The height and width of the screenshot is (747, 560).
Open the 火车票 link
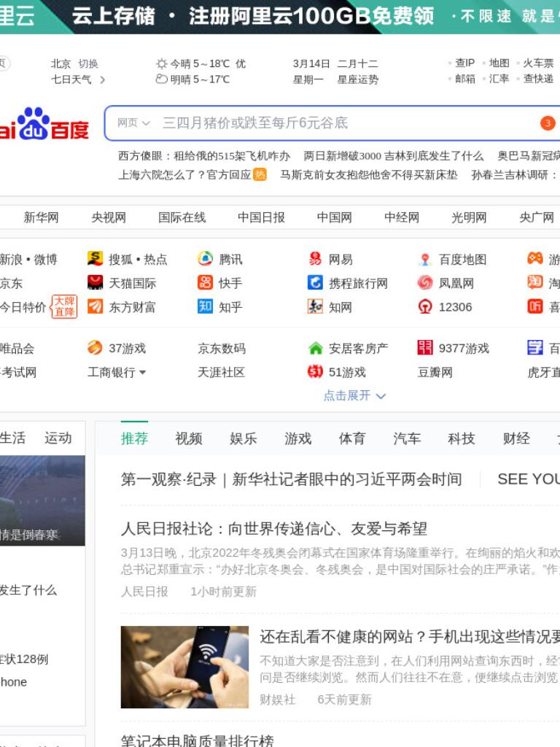click(x=538, y=63)
